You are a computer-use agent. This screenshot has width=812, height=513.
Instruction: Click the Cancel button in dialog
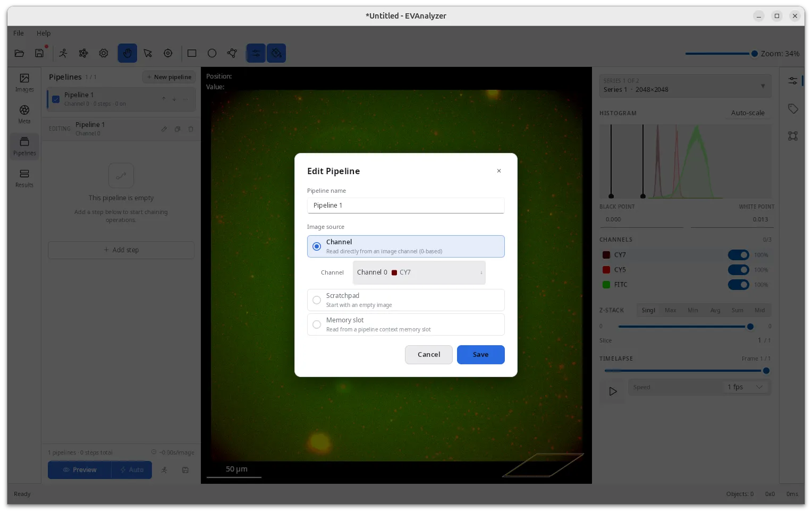tap(429, 355)
